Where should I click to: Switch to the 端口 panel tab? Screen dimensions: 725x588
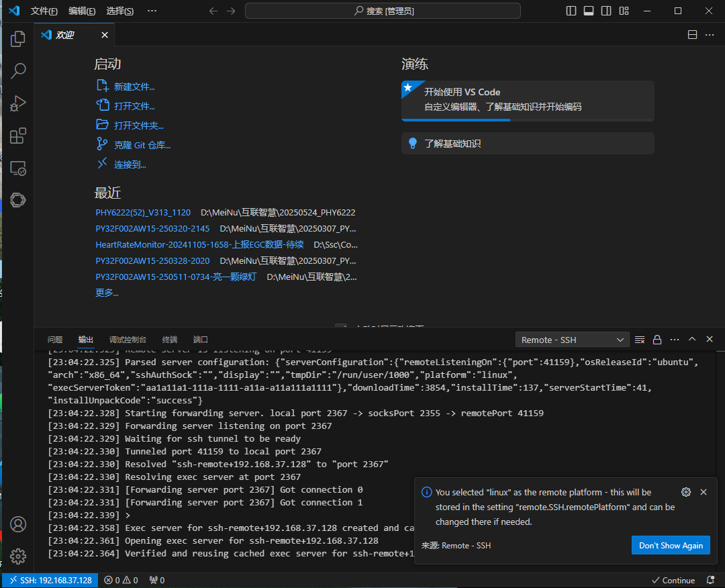point(200,340)
